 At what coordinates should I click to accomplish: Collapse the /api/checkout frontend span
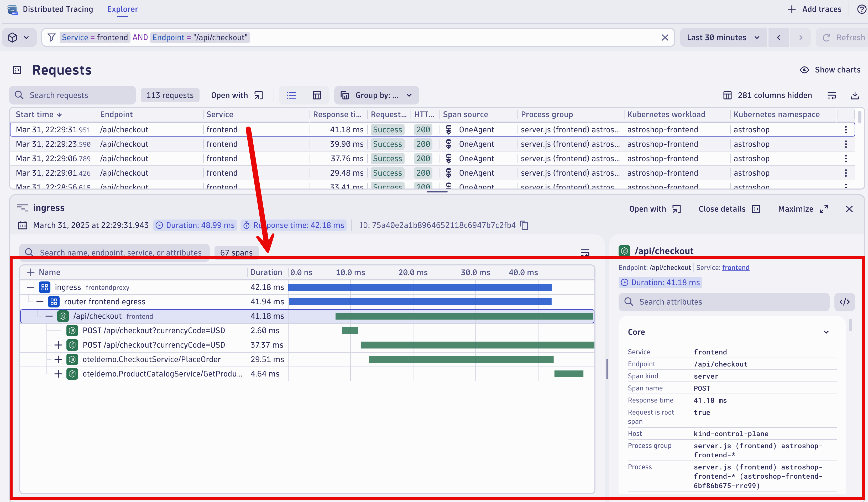[49, 316]
